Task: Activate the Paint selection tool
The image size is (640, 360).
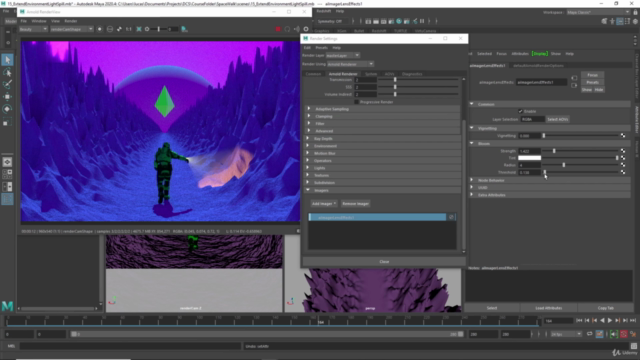Action: pos(7,84)
